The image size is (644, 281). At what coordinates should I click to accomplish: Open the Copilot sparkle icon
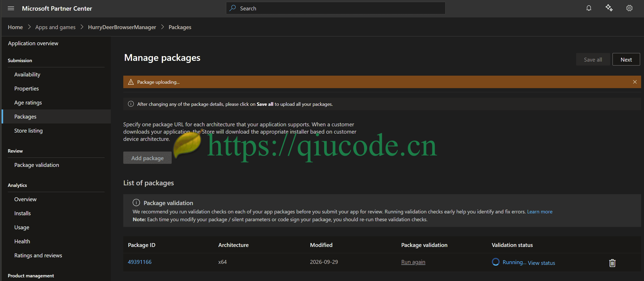(609, 8)
